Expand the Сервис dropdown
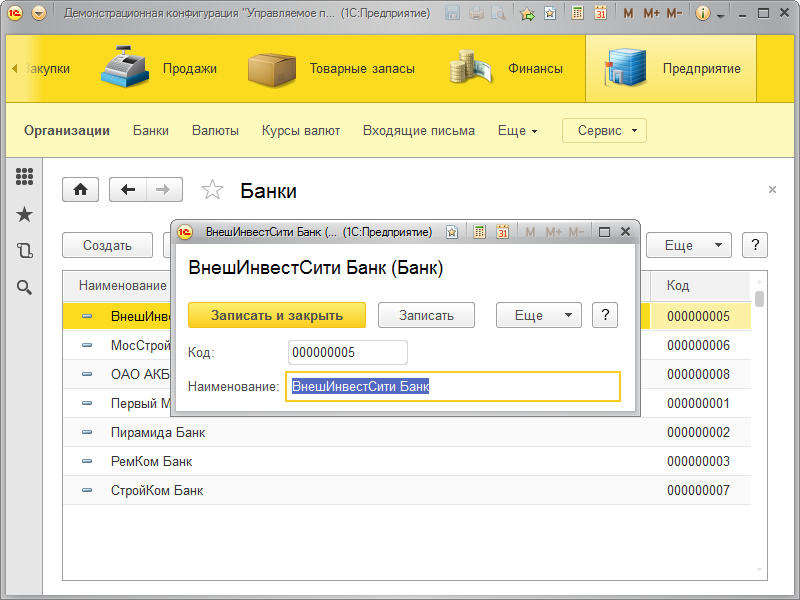The width and height of the screenshot is (800, 600). click(604, 130)
